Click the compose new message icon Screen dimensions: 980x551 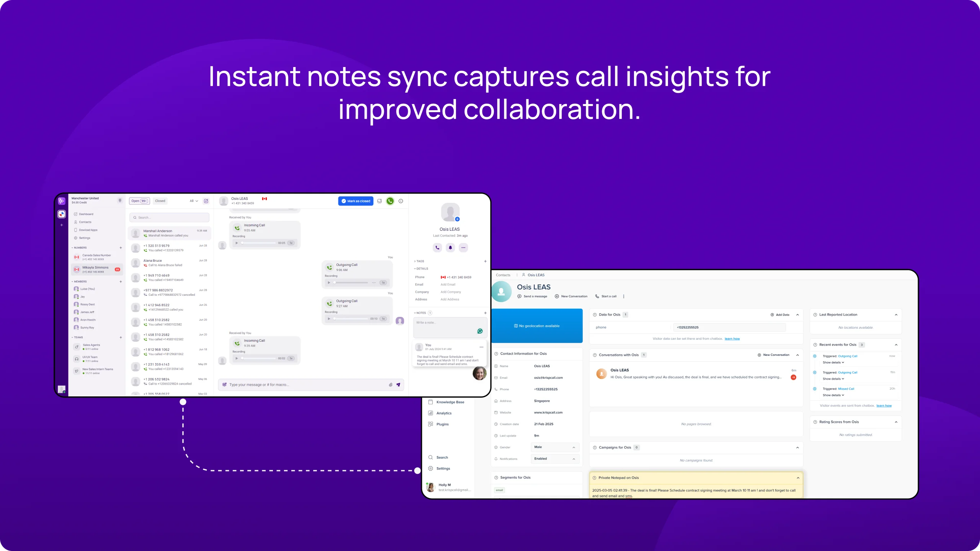tap(206, 201)
